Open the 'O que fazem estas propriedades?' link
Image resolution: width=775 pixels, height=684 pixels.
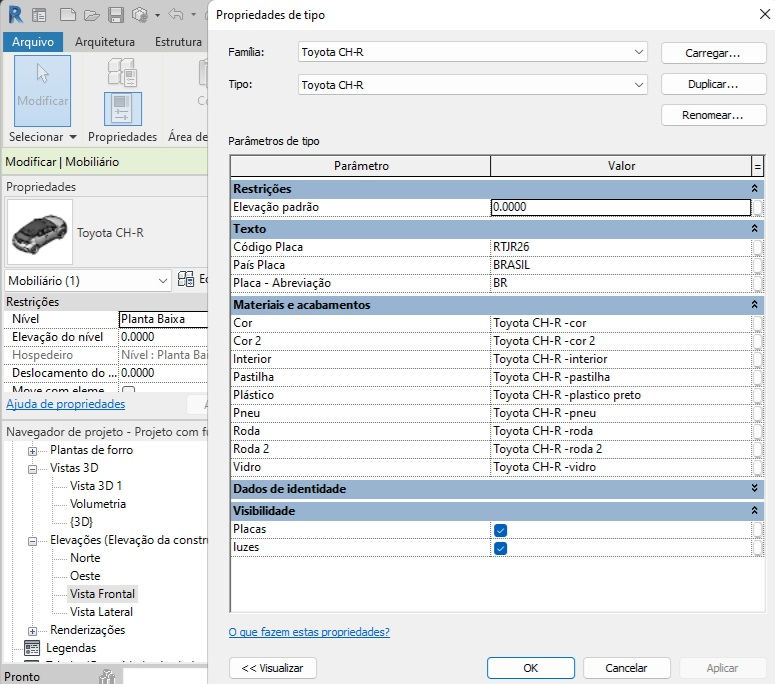coord(309,632)
